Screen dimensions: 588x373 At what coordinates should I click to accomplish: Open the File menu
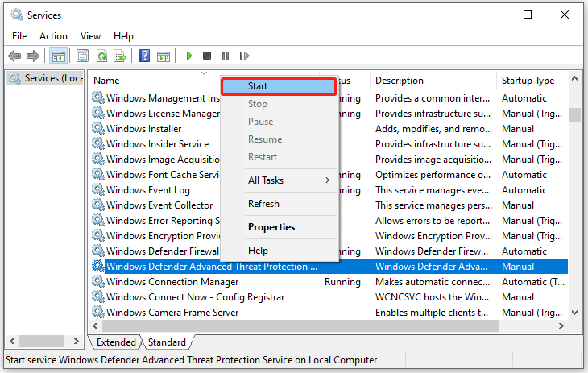coord(19,36)
